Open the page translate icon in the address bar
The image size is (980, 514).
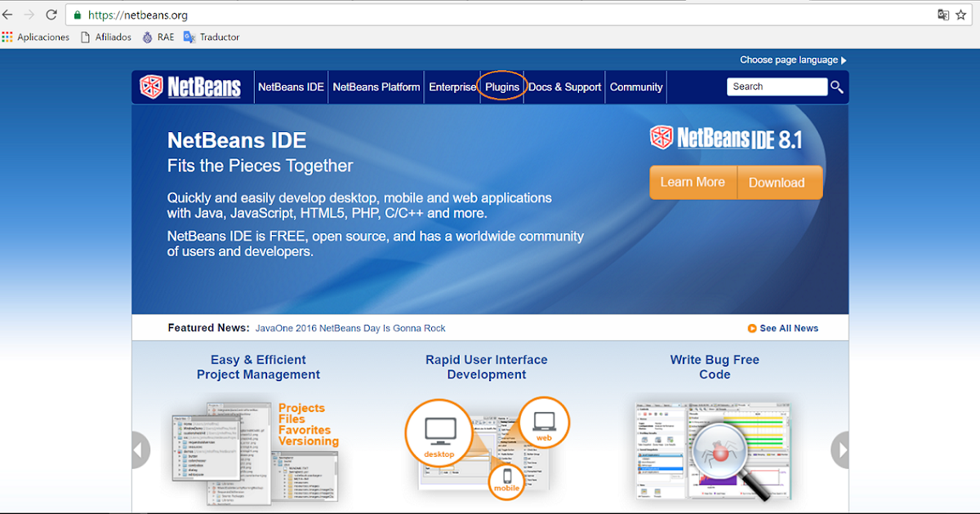(x=943, y=14)
